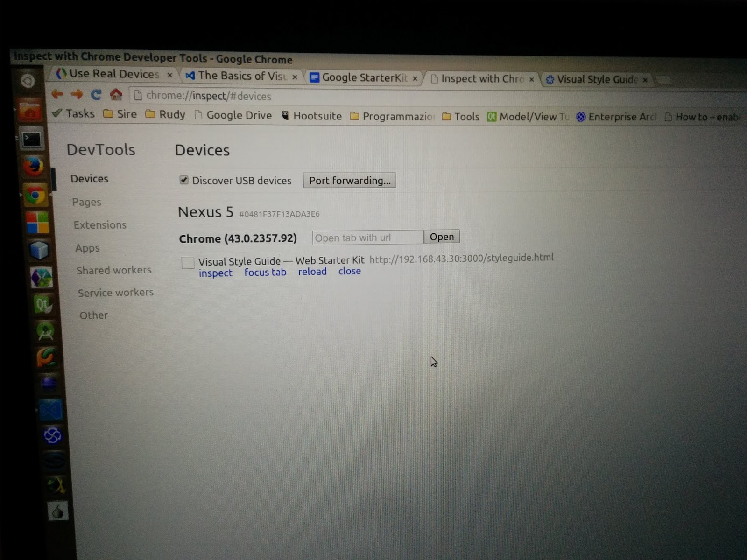Open the dark blue sphere dock icon
The height and width of the screenshot is (560, 747).
pyautogui.click(x=49, y=384)
